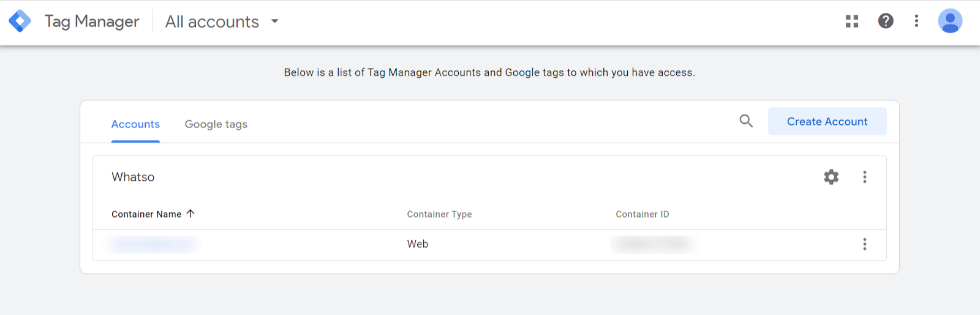Image resolution: width=980 pixels, height=315 pixels.
Task: Search accounts with the magnifier icon
Action: tap(746, 121)
